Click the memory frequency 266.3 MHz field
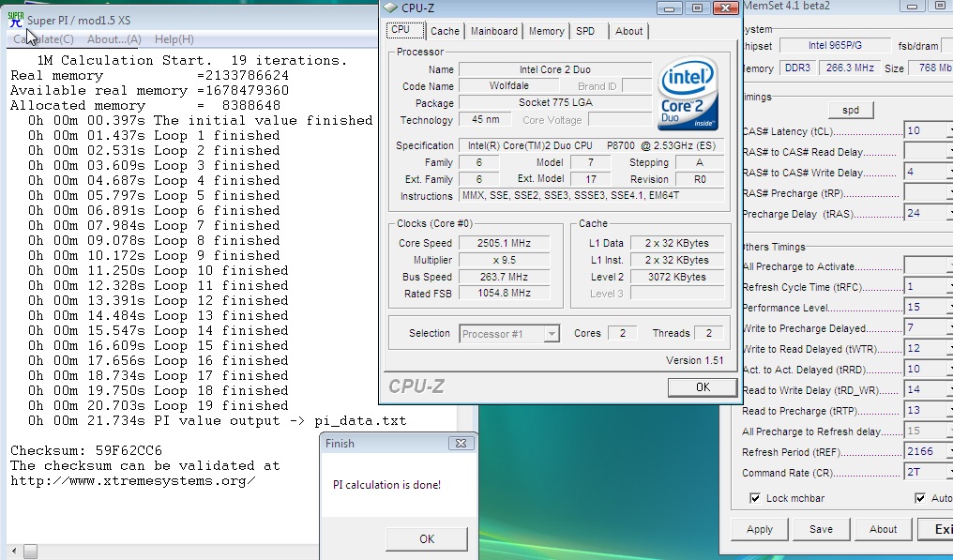 tap(850, 68)
